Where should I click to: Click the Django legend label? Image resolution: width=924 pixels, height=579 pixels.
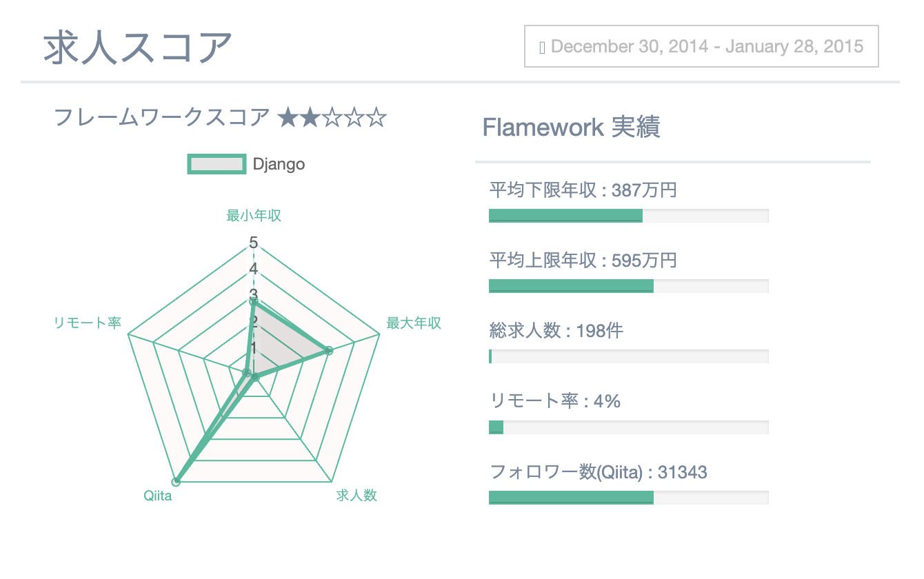point(279,164)
